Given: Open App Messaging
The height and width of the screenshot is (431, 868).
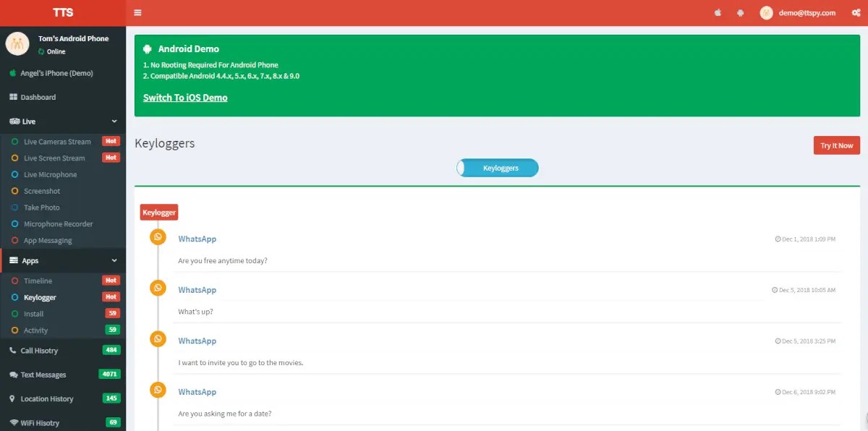Looking at the screenshot, I should pos(48,241).
